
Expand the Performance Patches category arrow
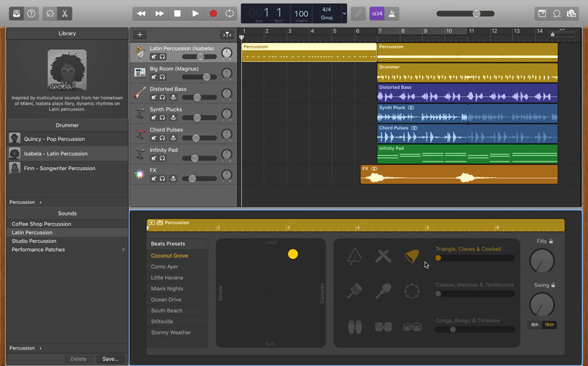pyautogui.click(x=124, y=250)
